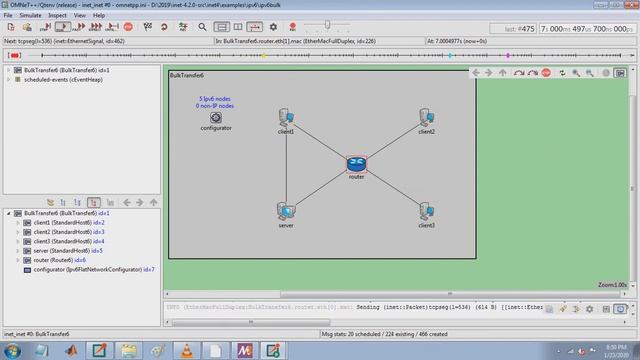Screen dimensions: 640x360
Task: Click the Run Until button
Action: point(111,27)
